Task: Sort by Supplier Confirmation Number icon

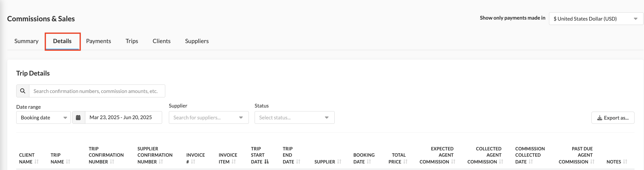Action: 161,162
